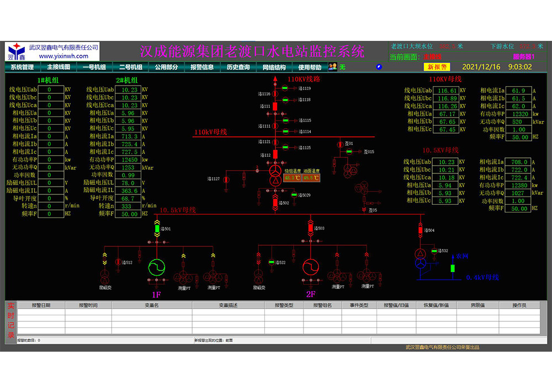This screenshot has height=392, width=552.
Task: Toggle circuit breaker 111
Action: (275, 106)
